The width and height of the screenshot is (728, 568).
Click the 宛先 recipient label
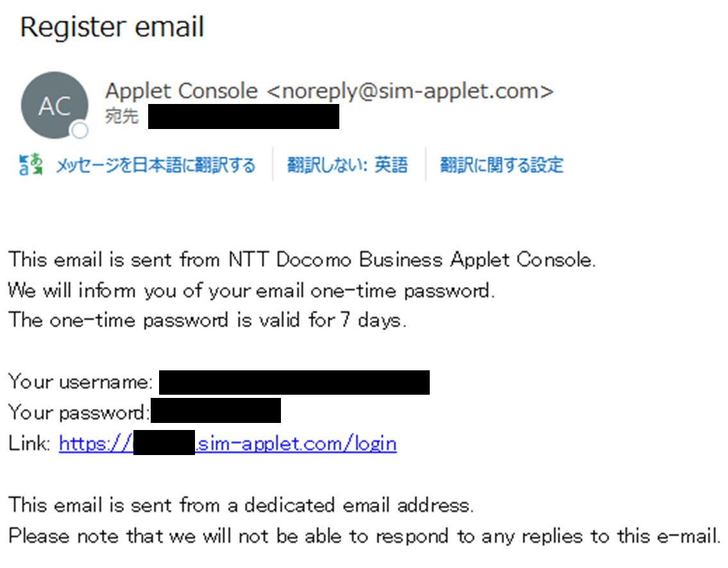[122, 117]
